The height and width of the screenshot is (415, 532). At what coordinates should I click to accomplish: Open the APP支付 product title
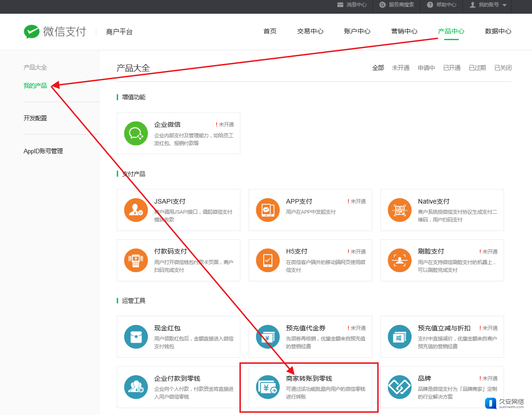(299, 201)
